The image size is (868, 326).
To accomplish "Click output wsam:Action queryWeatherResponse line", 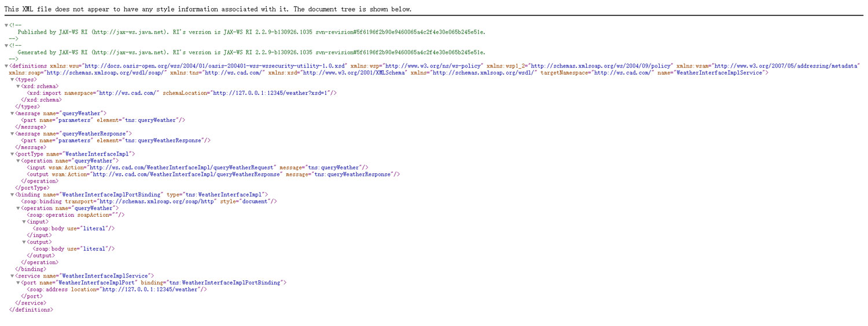I will pos(213,174).
